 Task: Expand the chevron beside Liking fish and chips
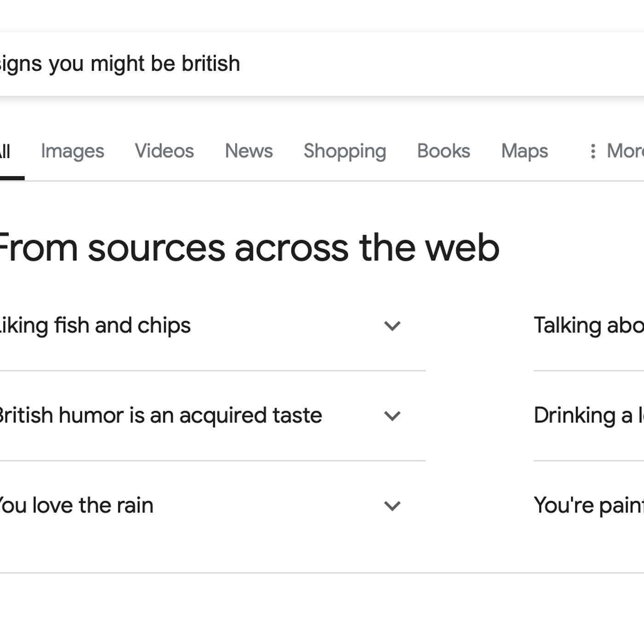tap(392, 326)
